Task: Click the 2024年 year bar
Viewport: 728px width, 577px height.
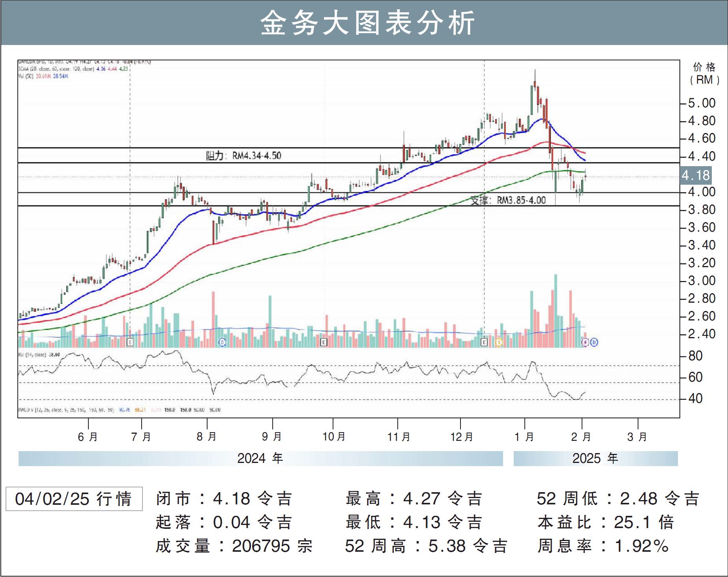Action: (x=260, y=459)
